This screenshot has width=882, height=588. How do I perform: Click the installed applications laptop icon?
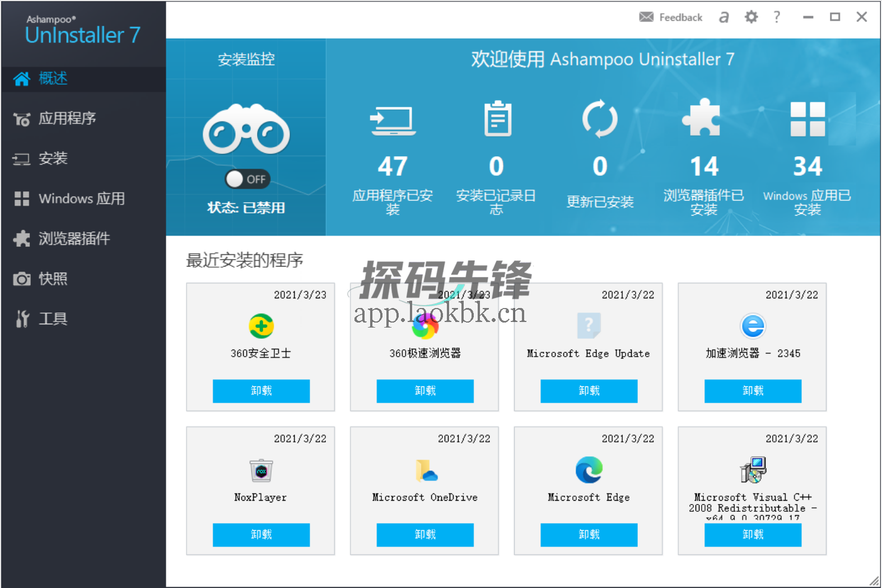(x=393, y=120)
